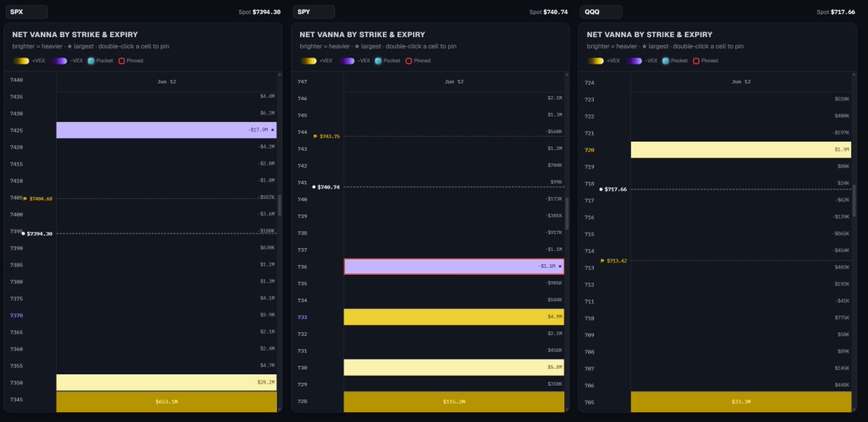Click the highlighted 720 strike label in QQQ
Image resolution: width=868 pixels, height=422 pixels.
pos(590,150)
